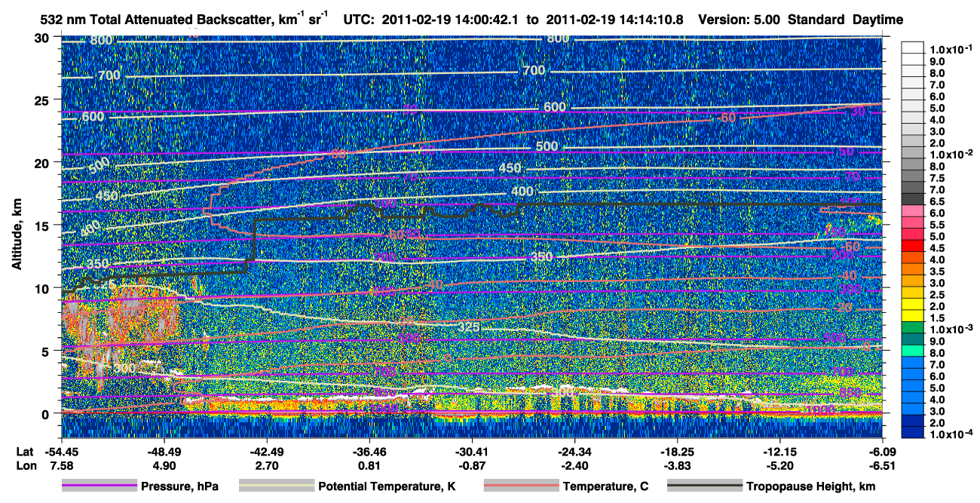Click the colorbar label '1.0x10-2'

click(x=951, y=154)
